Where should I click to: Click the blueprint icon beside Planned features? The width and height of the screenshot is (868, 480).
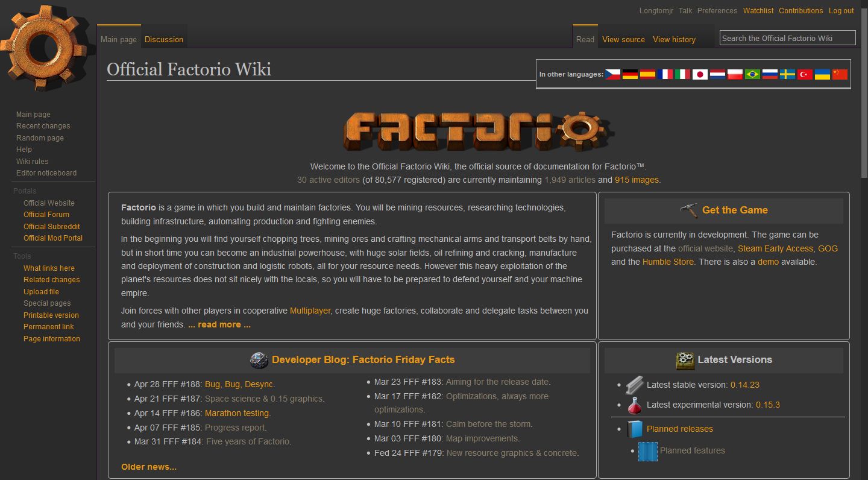(x=647, y=450)
